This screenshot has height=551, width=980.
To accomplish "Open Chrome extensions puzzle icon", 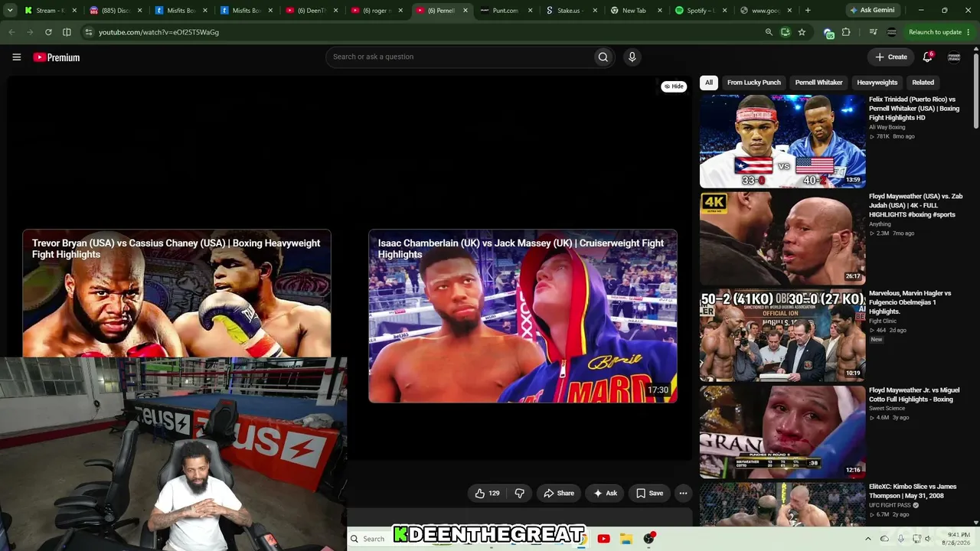I will [x=846, y=32].
